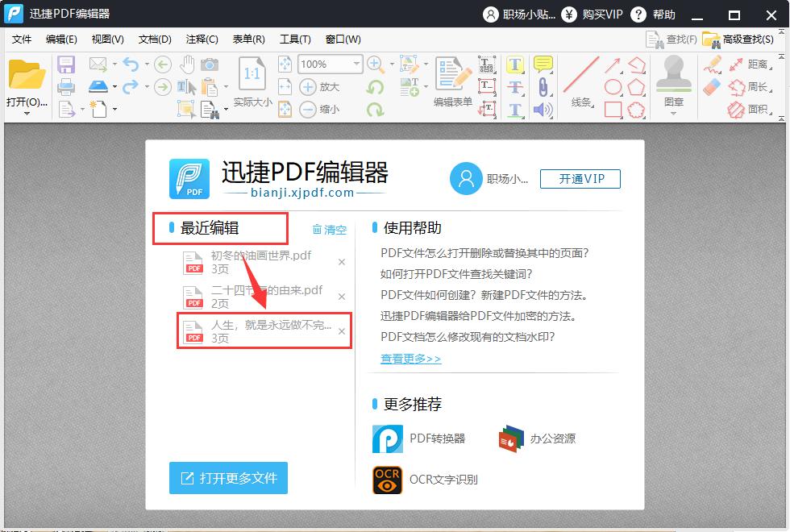
Task: Add a sticky note annotation
Action: pos(543,64)
